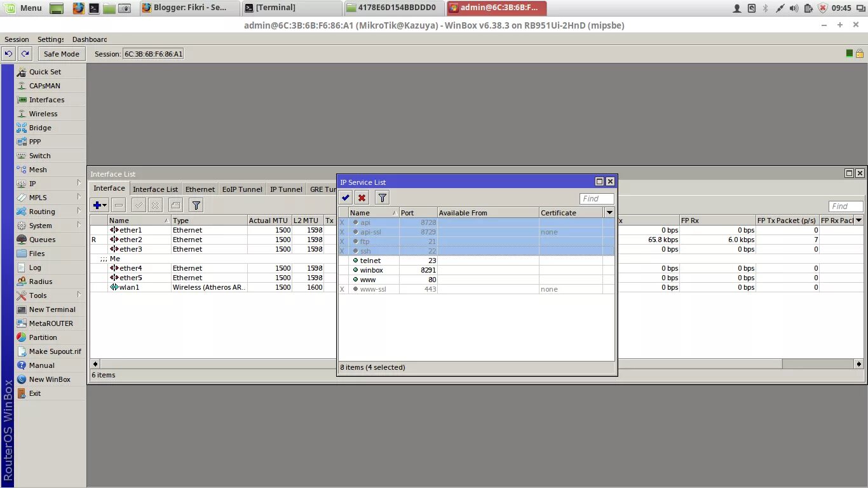Open Switch from sidebar
This screenshot has width=868, height=488.
coord(50,156)
